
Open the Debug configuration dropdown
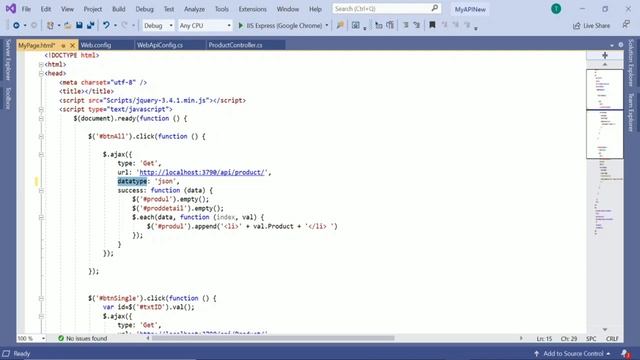pos(158,25)
